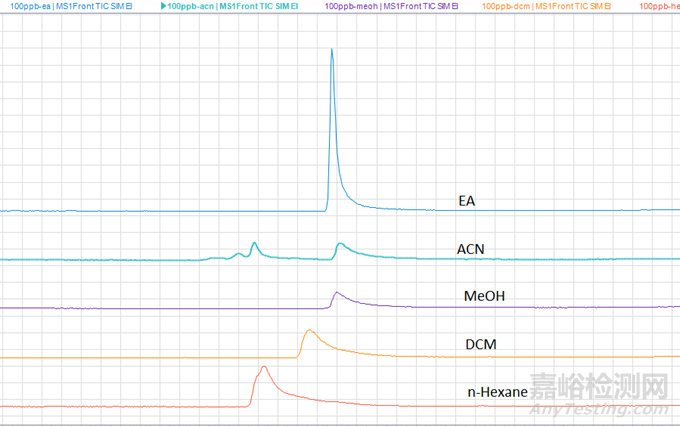Click the DCM trace label
This screenshot has width=680, height=427.
(x=483, y=344)
